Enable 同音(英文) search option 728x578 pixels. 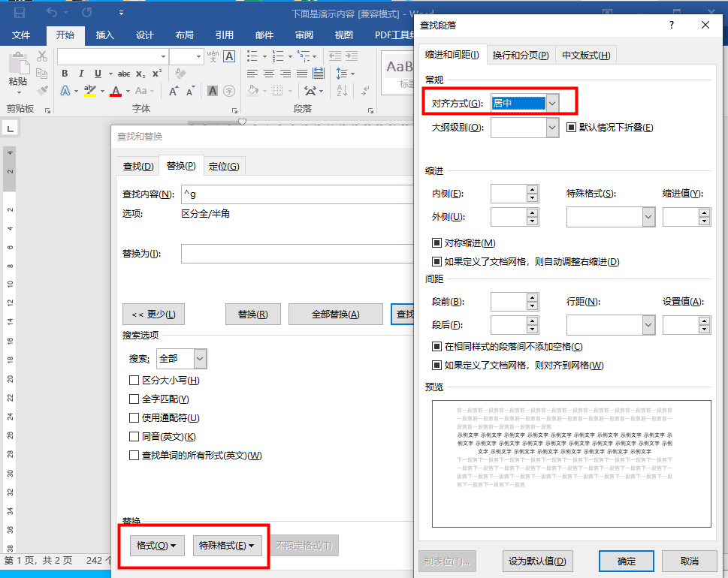click(134, 435)
